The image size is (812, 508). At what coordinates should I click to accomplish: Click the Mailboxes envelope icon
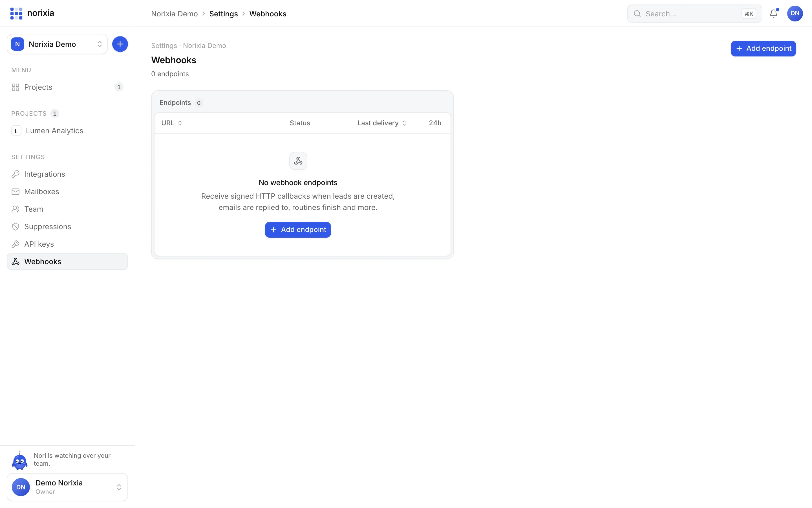16,192
